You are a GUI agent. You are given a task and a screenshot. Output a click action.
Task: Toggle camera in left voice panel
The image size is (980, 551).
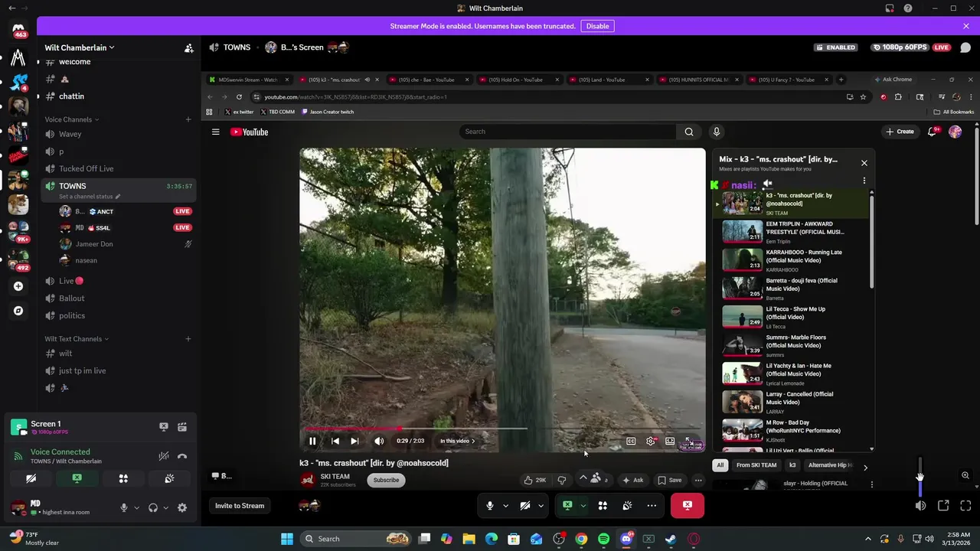(x=31, y=478)
